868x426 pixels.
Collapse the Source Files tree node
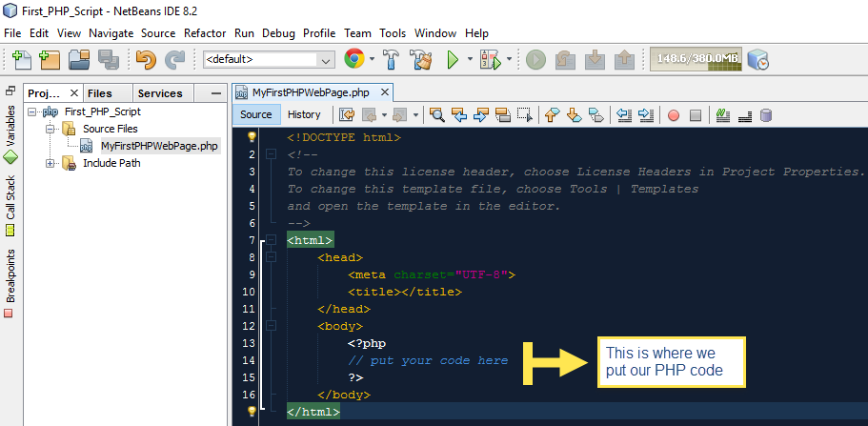point(50,129)
